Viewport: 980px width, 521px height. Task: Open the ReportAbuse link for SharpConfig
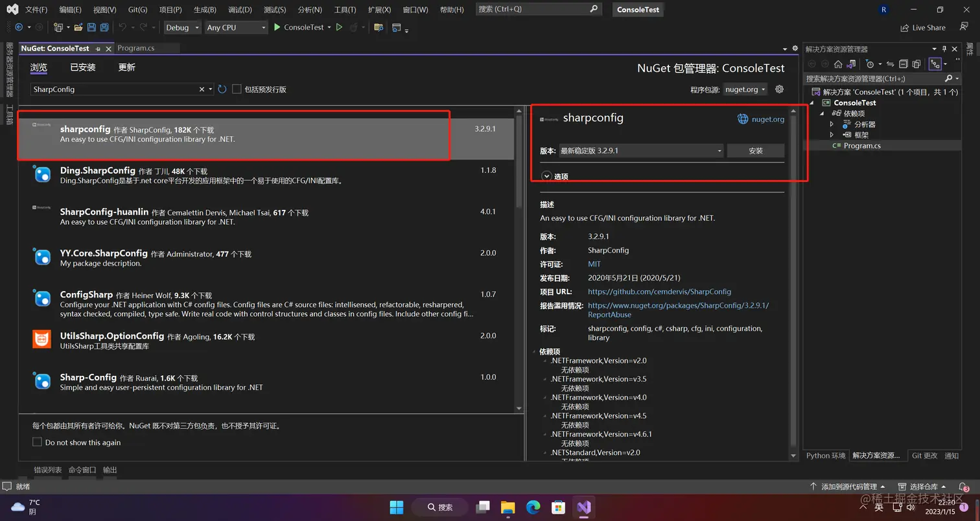pos(678,310)
